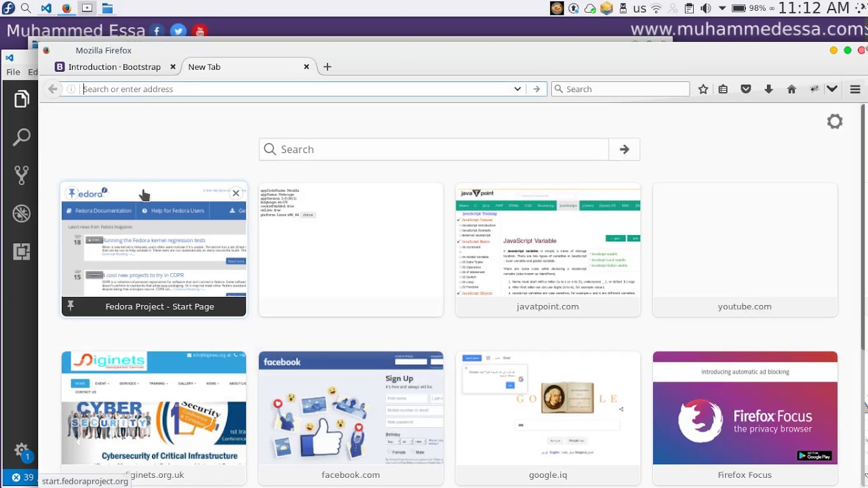Open the address bar history dropdown
The height and width of the screenshot is (488, 868).
point(517,89)
